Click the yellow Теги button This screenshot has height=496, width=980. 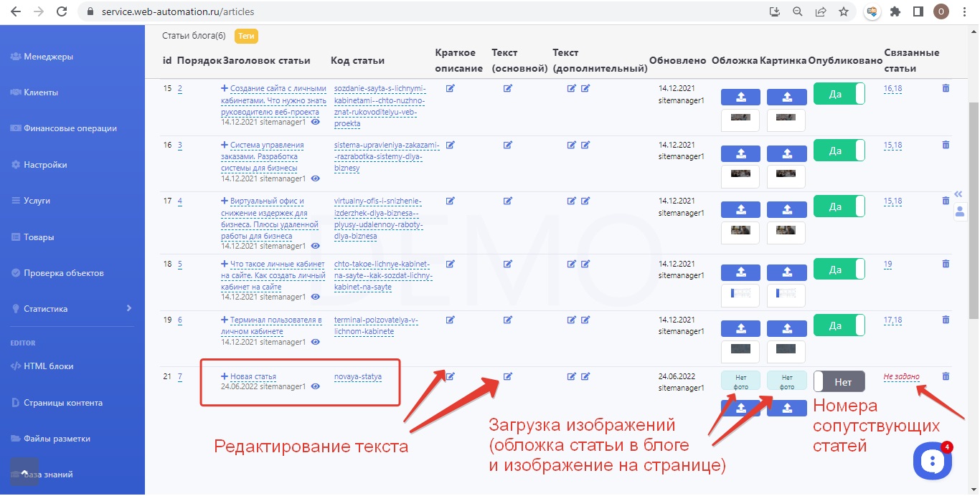246,36
